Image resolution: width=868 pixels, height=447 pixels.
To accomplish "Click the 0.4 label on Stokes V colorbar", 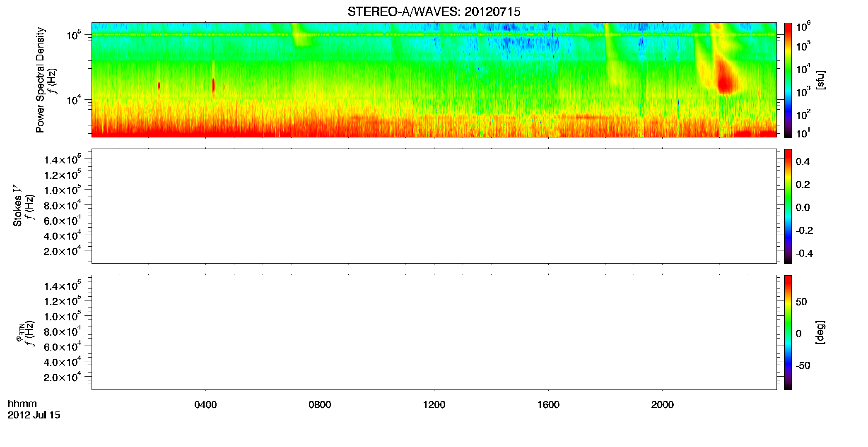I will 803,162.
